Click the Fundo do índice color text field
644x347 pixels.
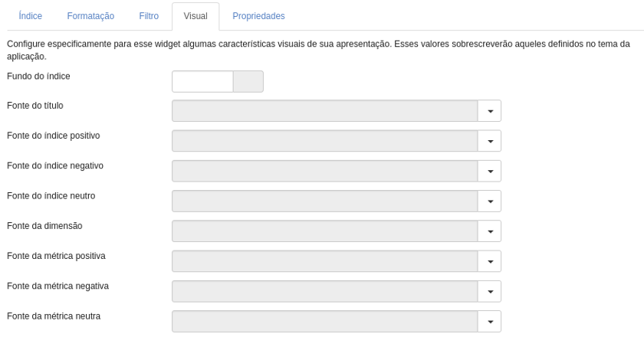[202, 82]
